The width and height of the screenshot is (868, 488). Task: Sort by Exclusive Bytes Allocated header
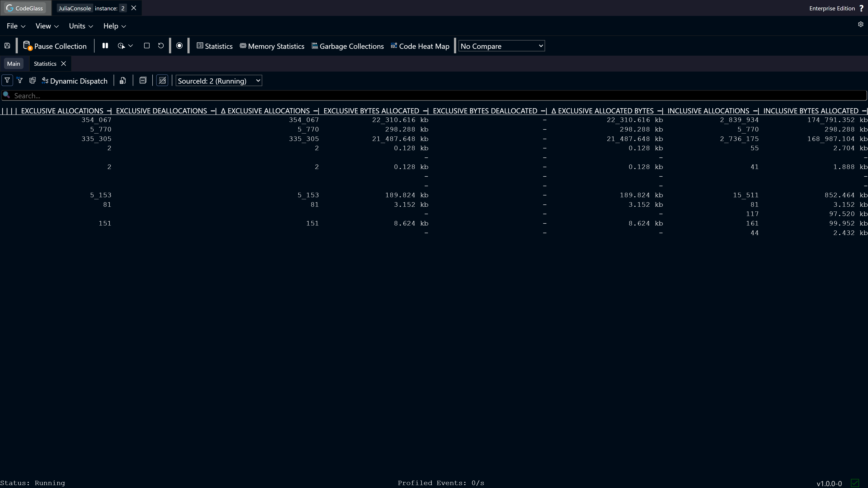[371, 111]
